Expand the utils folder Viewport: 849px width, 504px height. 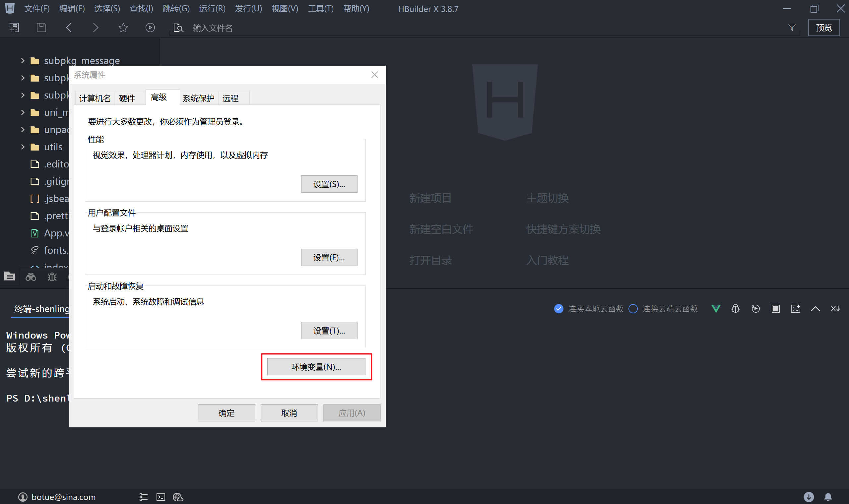[x=23, y=147]
